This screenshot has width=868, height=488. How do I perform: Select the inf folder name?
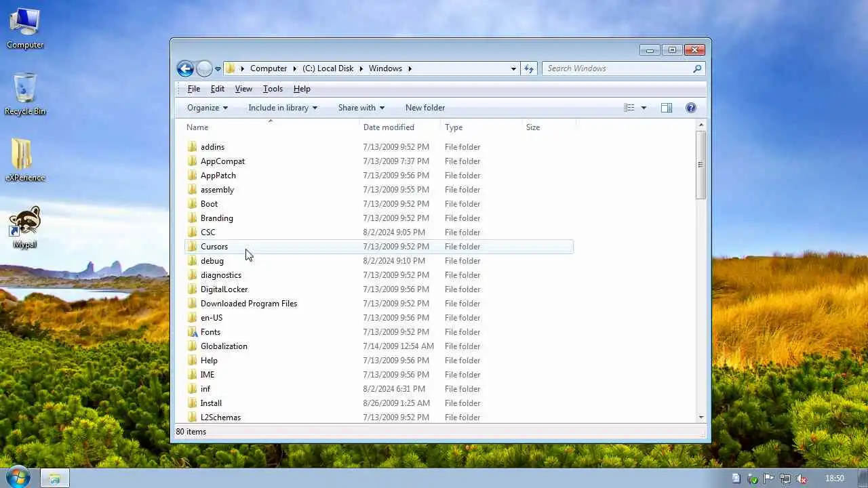pyautogui.click(x=205, y=389)
